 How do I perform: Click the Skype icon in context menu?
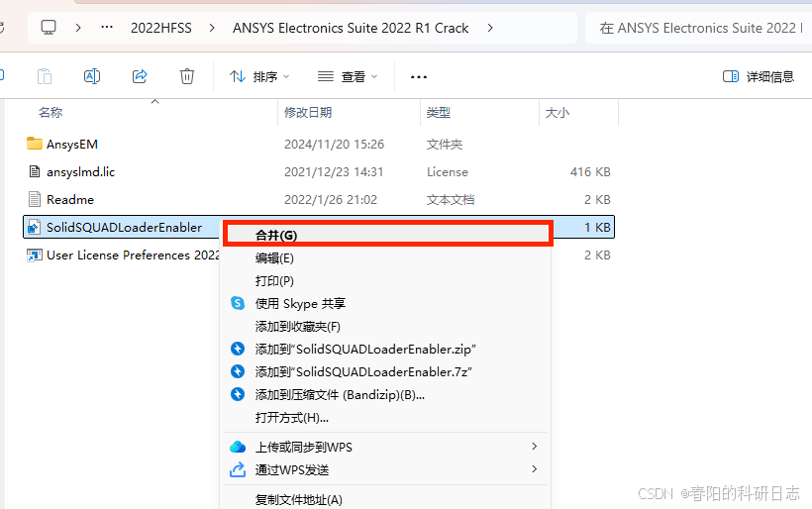tap(238, 303)
